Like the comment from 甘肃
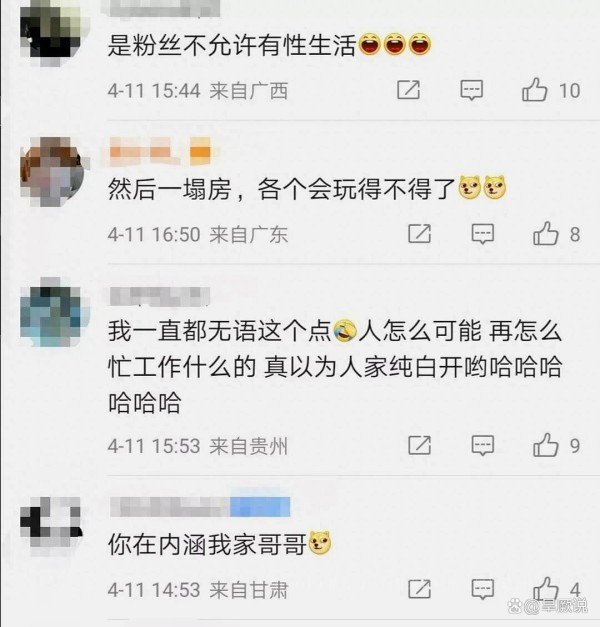The image size is (600, 627). pos(546,588)
